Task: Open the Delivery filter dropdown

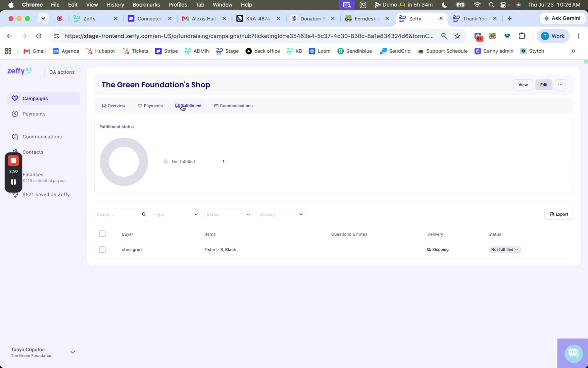Action: (x=281, y=214)
